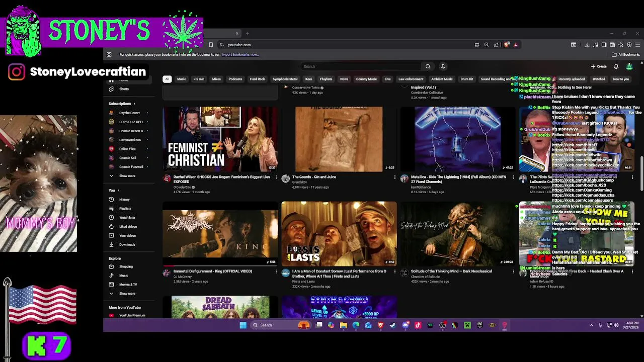Image resolution: width=644 pixels, height=362 pixels.
Task: Click Import bookmarks now link
Action: pos(240,54)
